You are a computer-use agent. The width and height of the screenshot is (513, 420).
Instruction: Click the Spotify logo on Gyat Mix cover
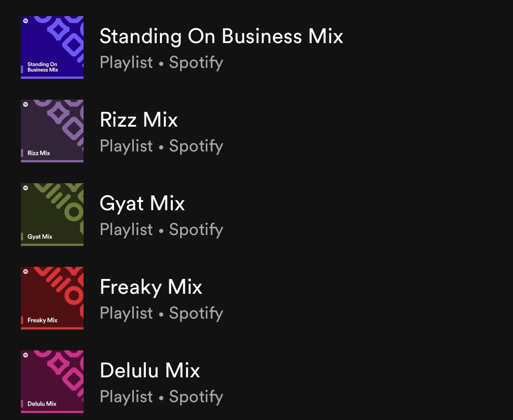(x=26, y=188)
